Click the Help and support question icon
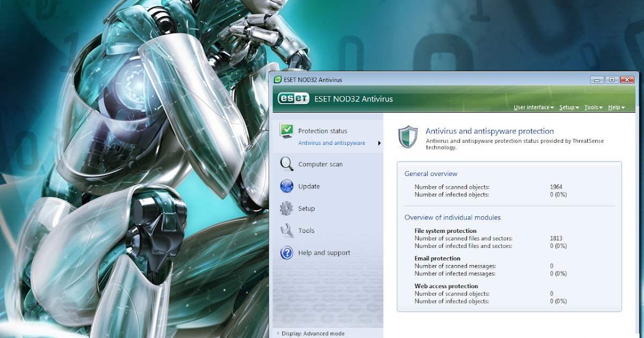644x338 pixels. click(x=287, y=253)
